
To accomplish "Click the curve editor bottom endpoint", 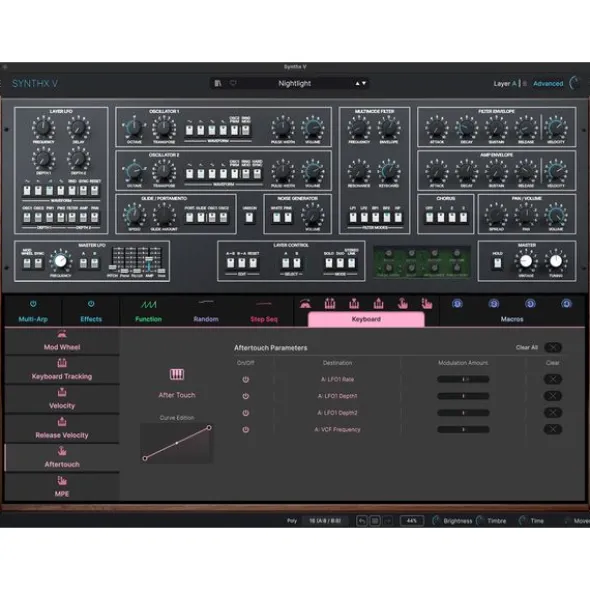I will point(145,458).
